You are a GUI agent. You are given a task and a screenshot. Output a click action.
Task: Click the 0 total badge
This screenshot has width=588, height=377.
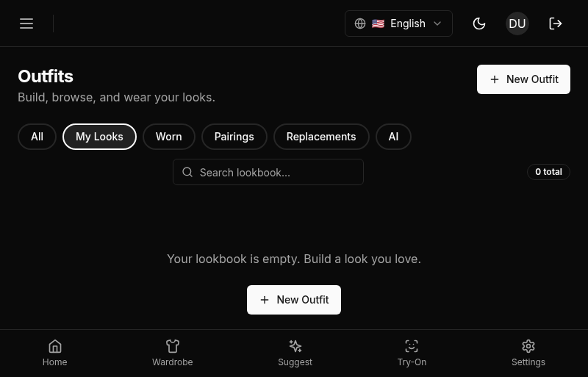point(548,172)
